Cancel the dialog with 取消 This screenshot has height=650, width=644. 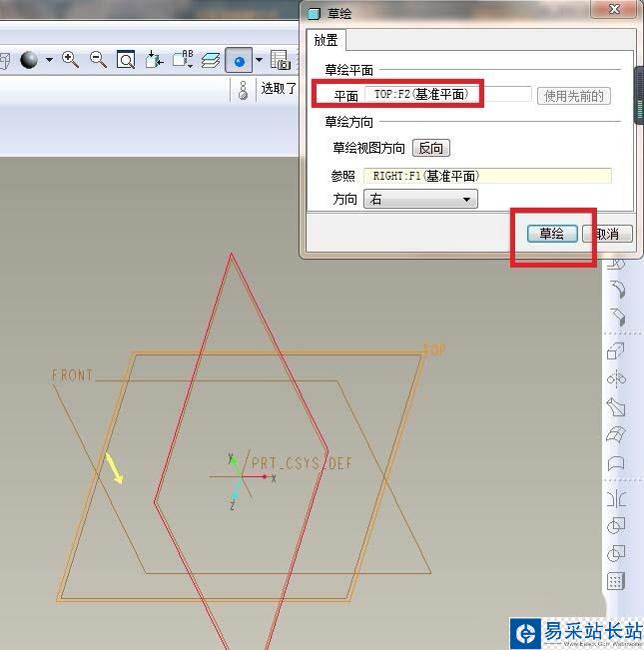click(x=607, y=234)
